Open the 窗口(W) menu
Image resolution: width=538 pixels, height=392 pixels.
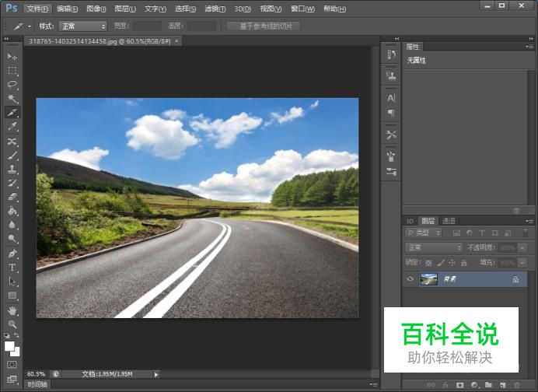[302, 9]
